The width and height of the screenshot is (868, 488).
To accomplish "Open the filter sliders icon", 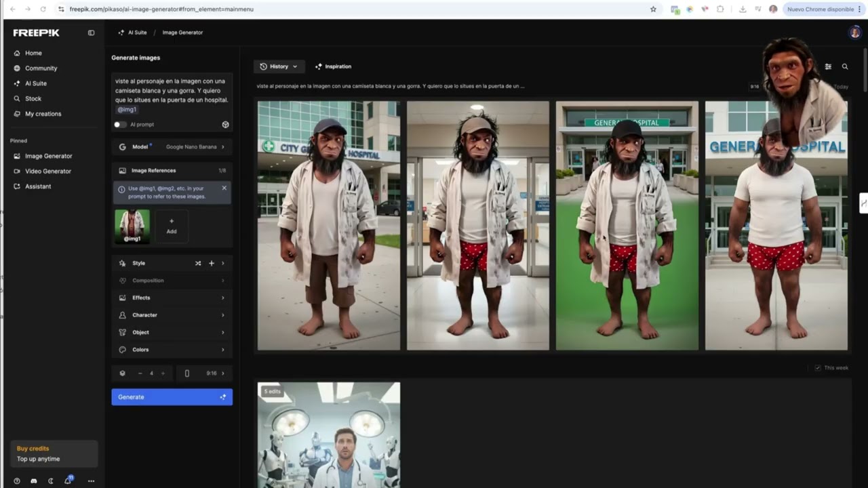I will click(828, 66).
